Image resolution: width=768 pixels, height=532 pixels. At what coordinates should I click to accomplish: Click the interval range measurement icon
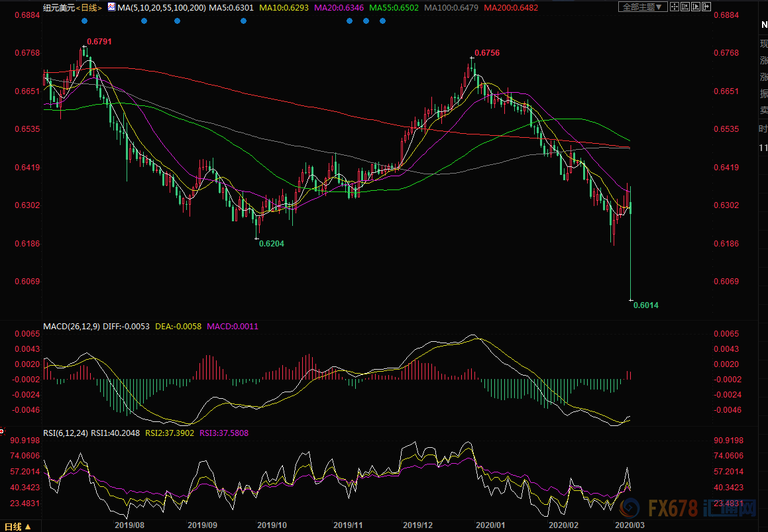click(x=685, y=7)
